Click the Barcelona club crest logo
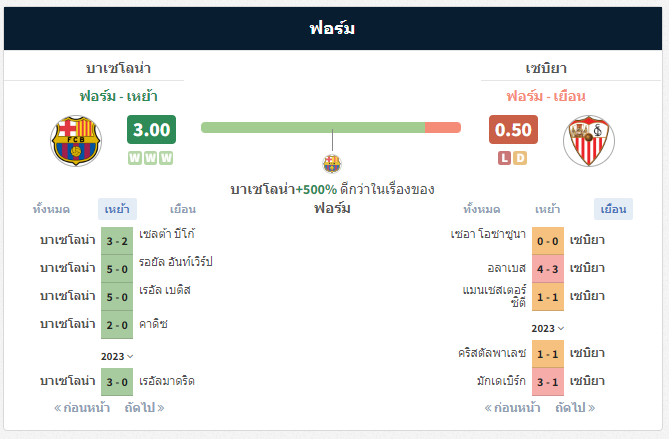This screenshot has width=669, height=439. 76,141
